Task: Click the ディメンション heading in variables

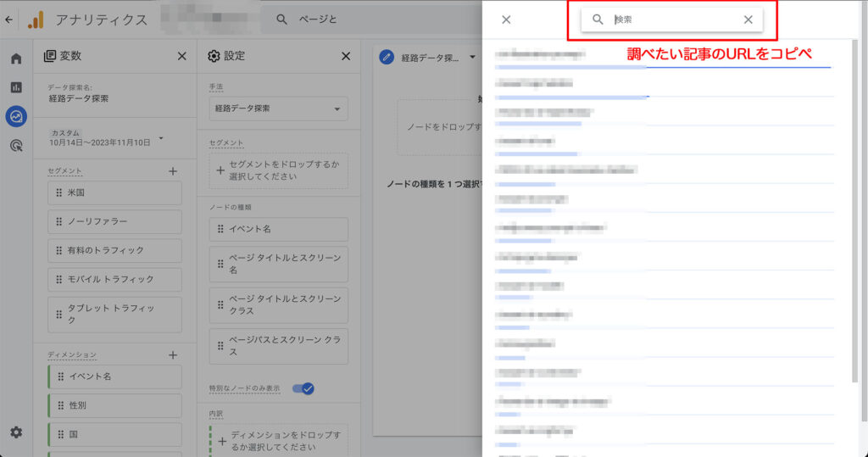Action: 72,355
